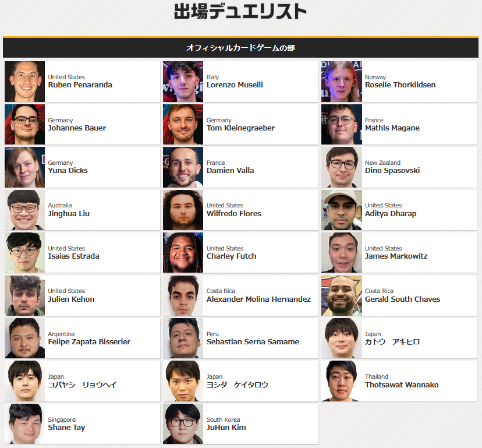The image size is (482, 448).
Task: Open Roselle Thorkildsen's photo
Action: [x=342, y=82]
